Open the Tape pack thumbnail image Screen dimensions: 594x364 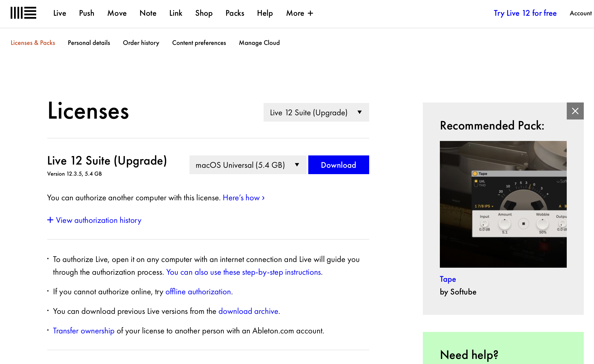[503, 204]
